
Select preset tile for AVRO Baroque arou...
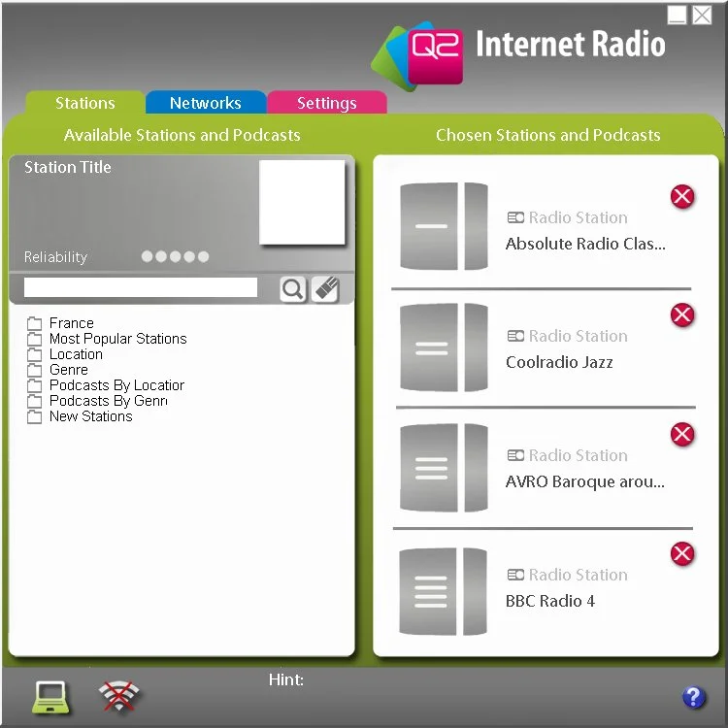(444, 468)
